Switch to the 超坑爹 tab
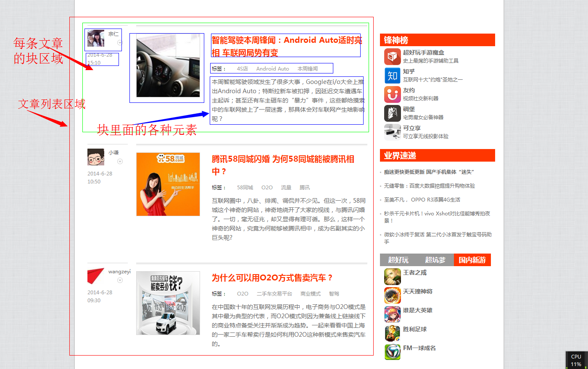 [x=435, y=260]
